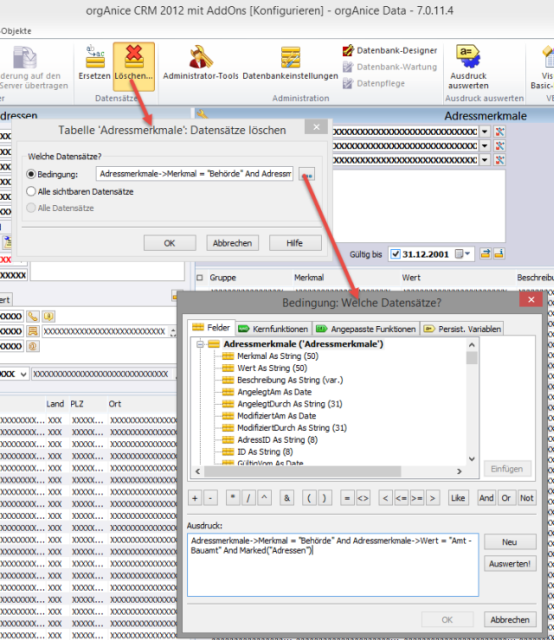
Task: Switch to the Kernfunktionen tab
Action: pyautogui.click(x=273, y=329)
